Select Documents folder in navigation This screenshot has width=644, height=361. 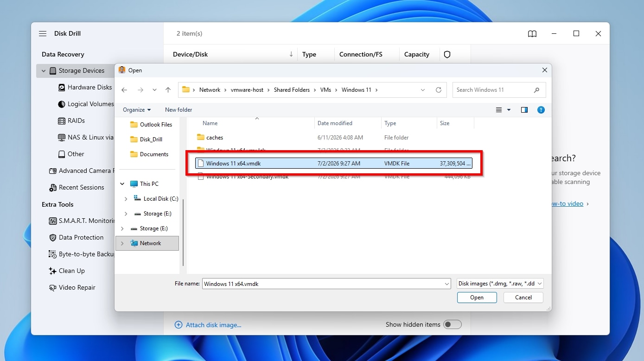point(149,154)
